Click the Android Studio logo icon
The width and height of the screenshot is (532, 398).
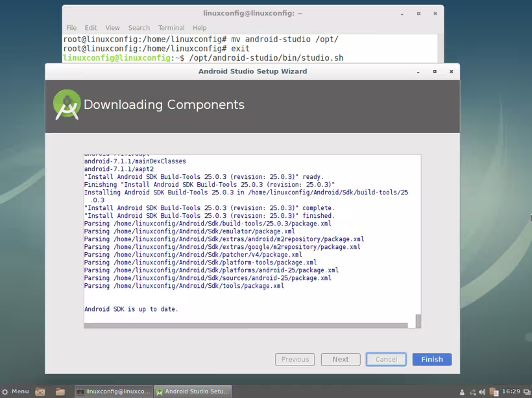(x=67, y=104)
